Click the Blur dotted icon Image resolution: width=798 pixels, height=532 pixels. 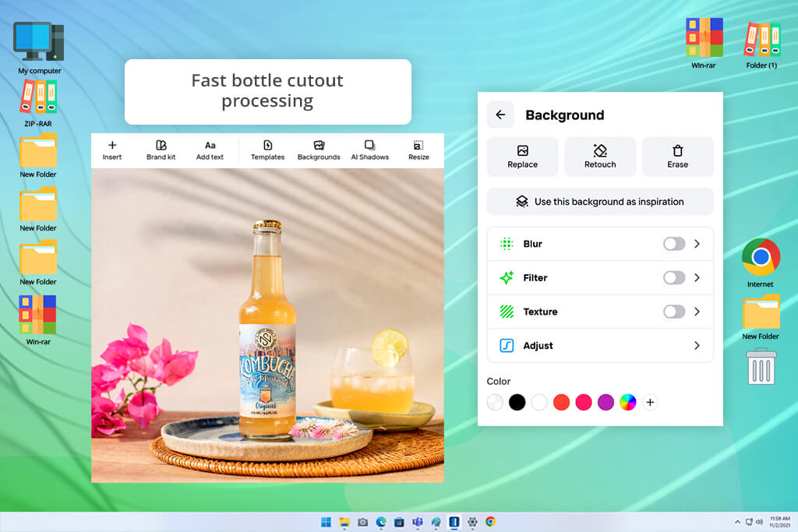point(507,244)
